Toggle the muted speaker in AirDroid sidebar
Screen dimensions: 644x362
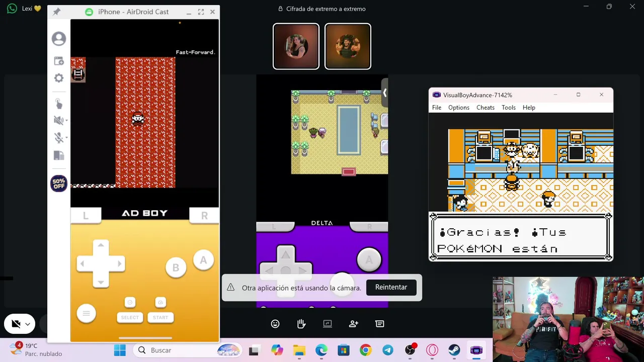[58, 120]
